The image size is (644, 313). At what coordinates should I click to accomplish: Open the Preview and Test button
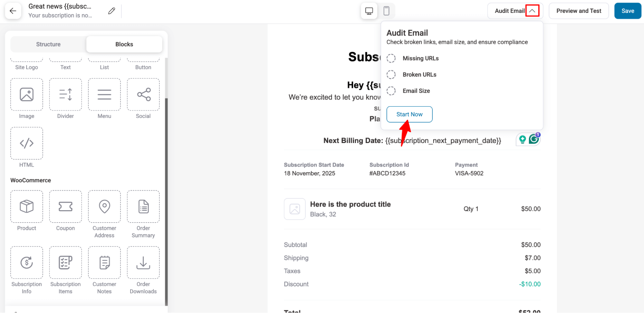(x=578, y=11)
